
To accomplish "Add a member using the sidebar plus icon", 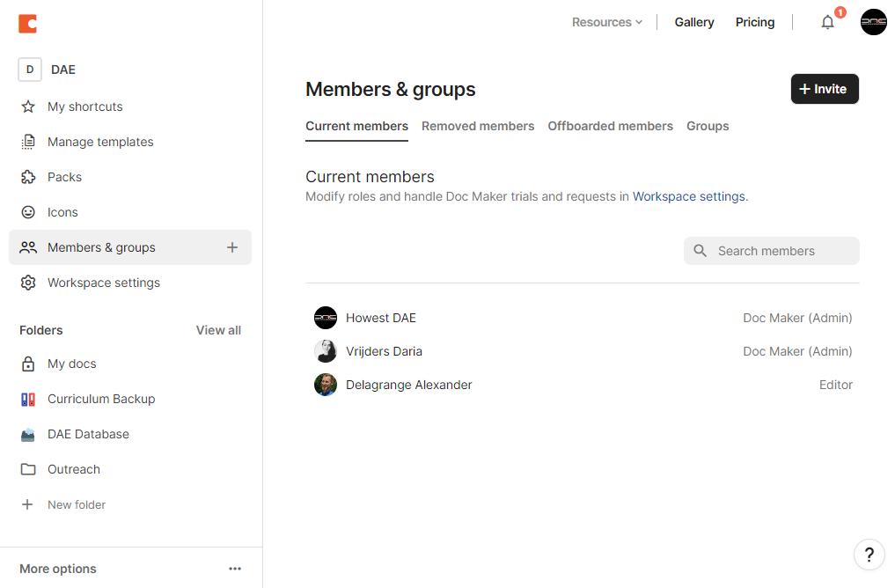I will tap(232, 247).
